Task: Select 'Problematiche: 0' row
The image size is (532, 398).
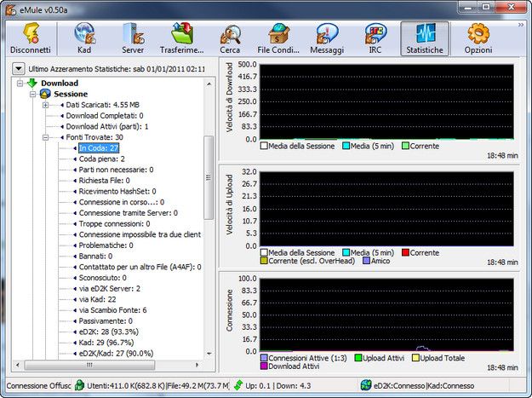Action: click(x=106, y=245)
